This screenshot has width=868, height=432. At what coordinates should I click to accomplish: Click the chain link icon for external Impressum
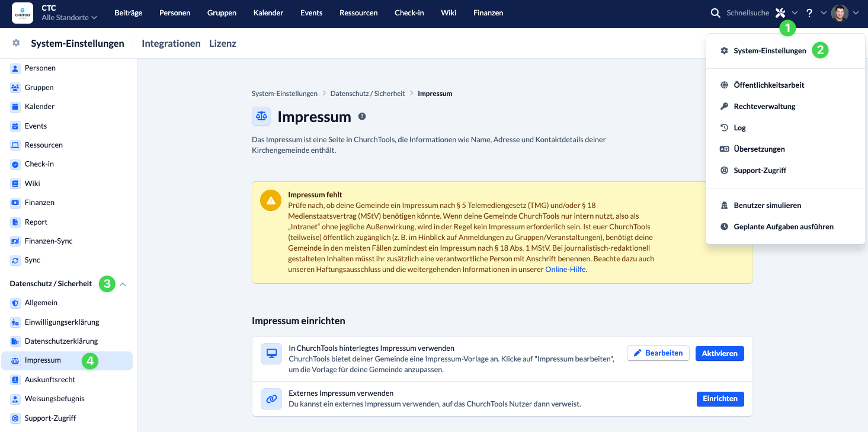click(x=271, y=399)
